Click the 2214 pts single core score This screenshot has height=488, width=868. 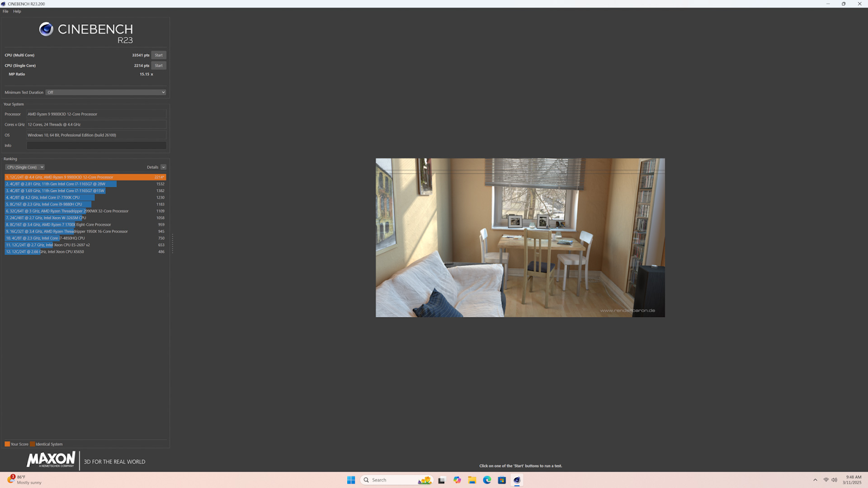[x=142, y=66]
